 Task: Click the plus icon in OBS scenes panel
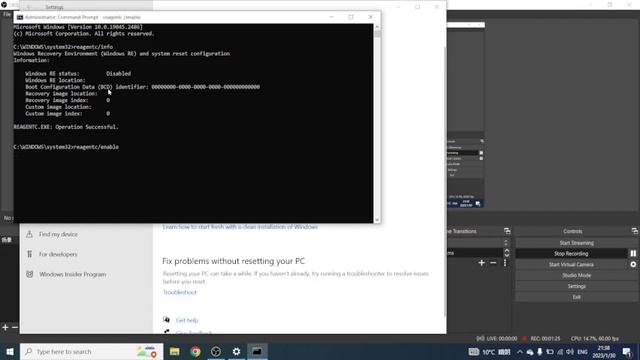5,327
